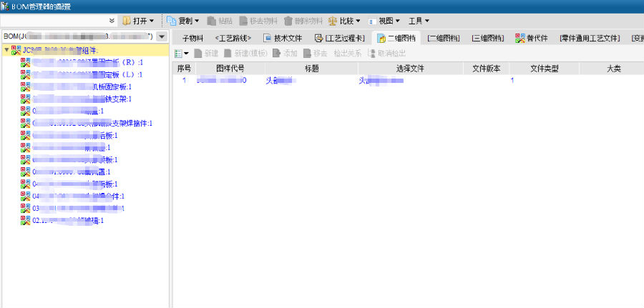Select the root 组件 tree item
Screen dimensions: 644x308
(59, 50)
